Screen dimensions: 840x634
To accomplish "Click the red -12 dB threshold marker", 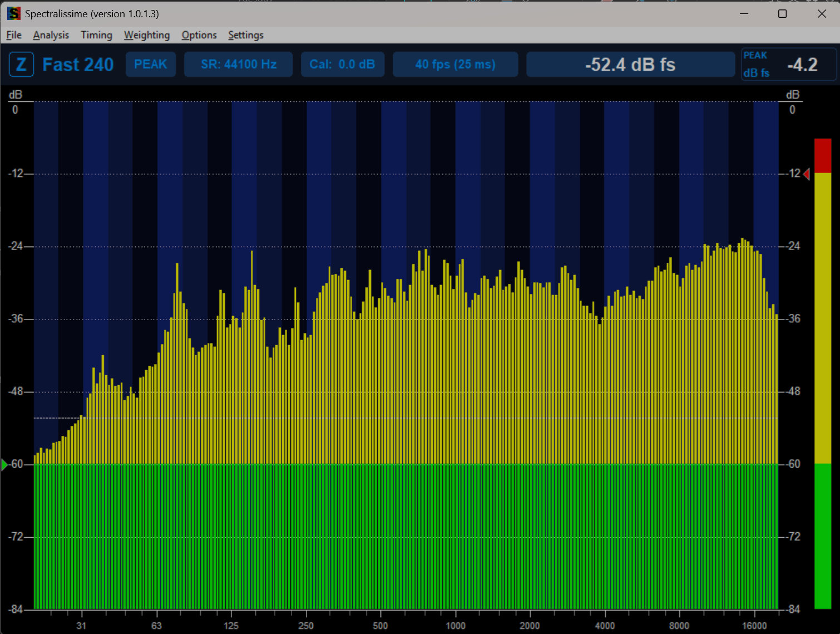I will 807,174.
